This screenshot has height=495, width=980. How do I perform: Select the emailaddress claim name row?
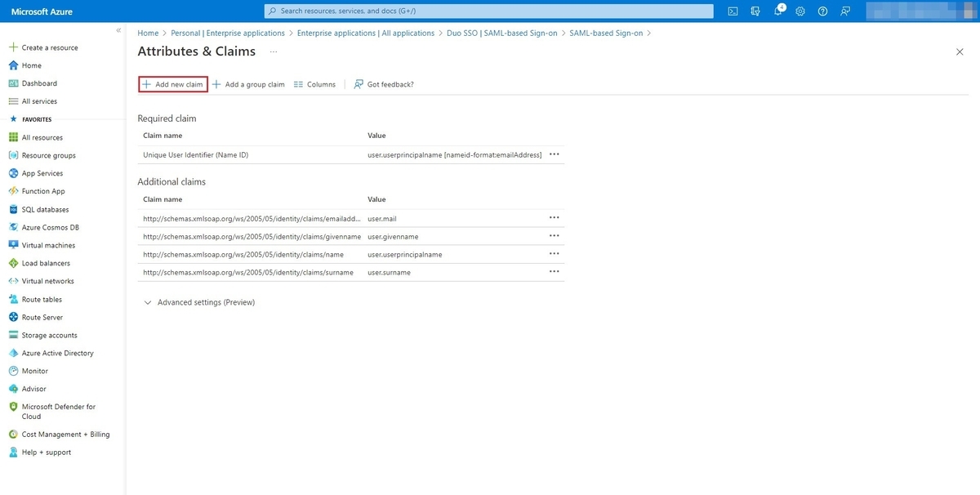pos(251,218)
